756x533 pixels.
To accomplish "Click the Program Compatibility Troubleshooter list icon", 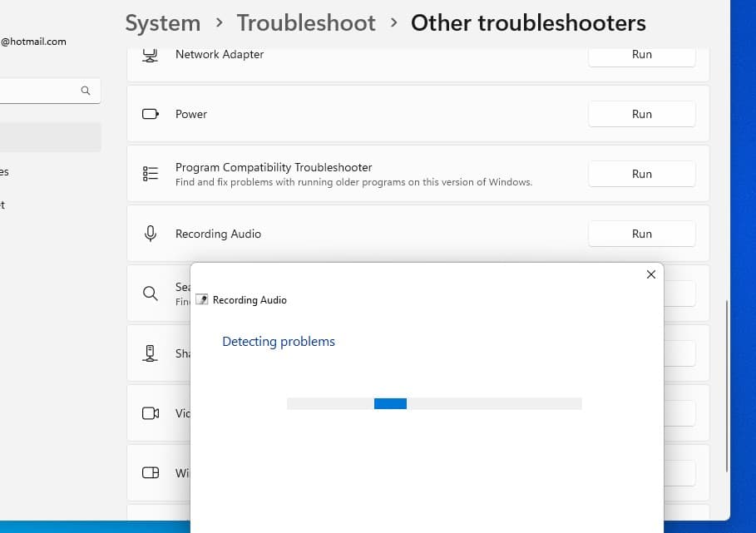I will point(151,174).
